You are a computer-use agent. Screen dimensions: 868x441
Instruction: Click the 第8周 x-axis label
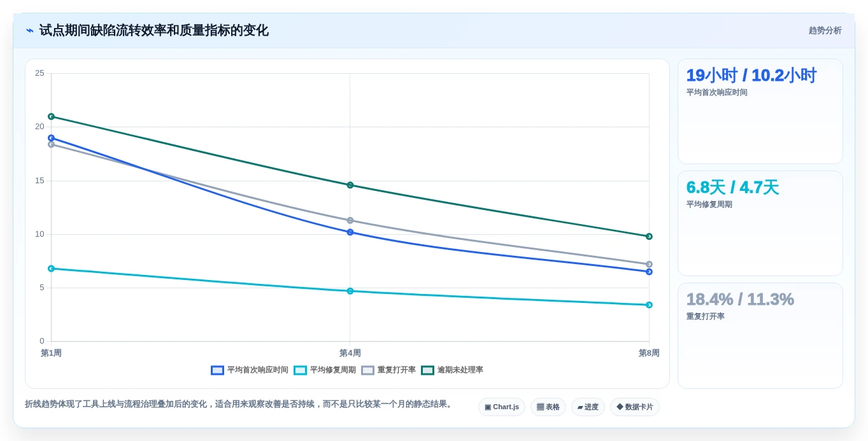pos(649,353)
